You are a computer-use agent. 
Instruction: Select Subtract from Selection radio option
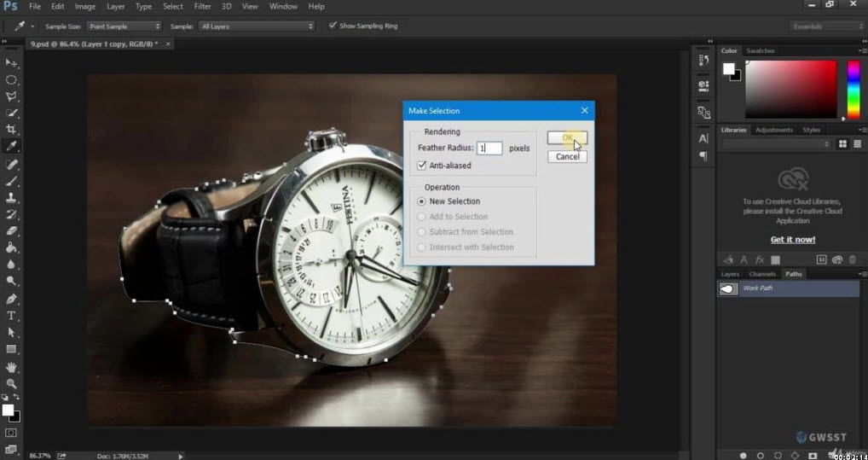click(422, 231)
